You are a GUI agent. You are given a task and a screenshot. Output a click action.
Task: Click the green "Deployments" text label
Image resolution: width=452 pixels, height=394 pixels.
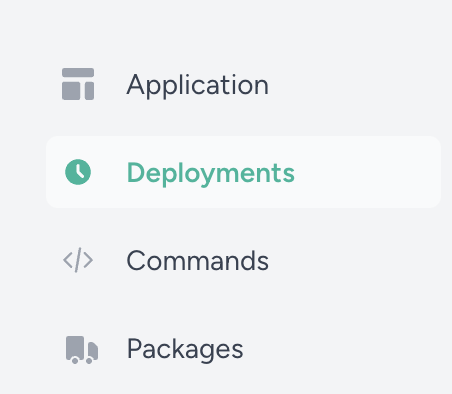[x=211, y=173]
